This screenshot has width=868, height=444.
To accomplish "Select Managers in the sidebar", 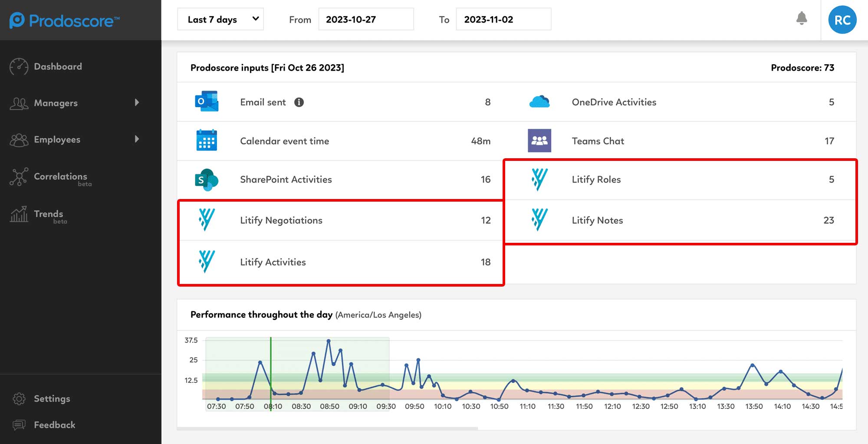I will (x=56, y=103).
